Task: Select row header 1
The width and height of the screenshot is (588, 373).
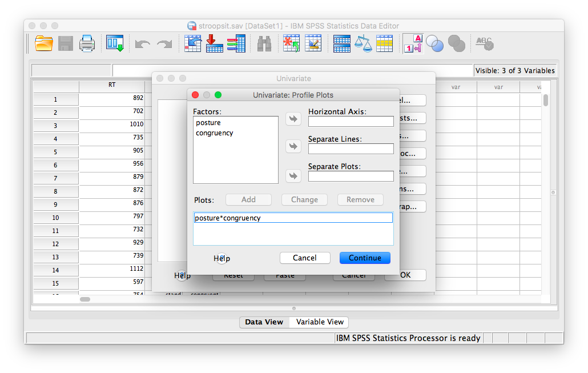Action: click(55, 99)
